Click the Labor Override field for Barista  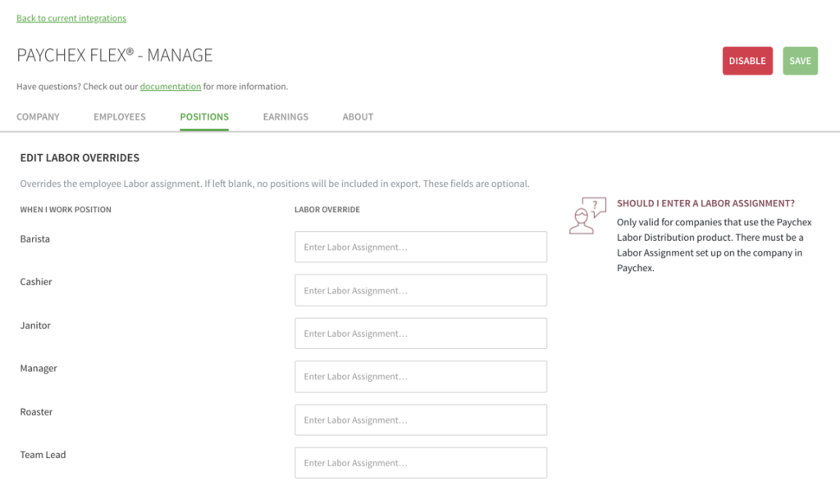coord(420,247)
